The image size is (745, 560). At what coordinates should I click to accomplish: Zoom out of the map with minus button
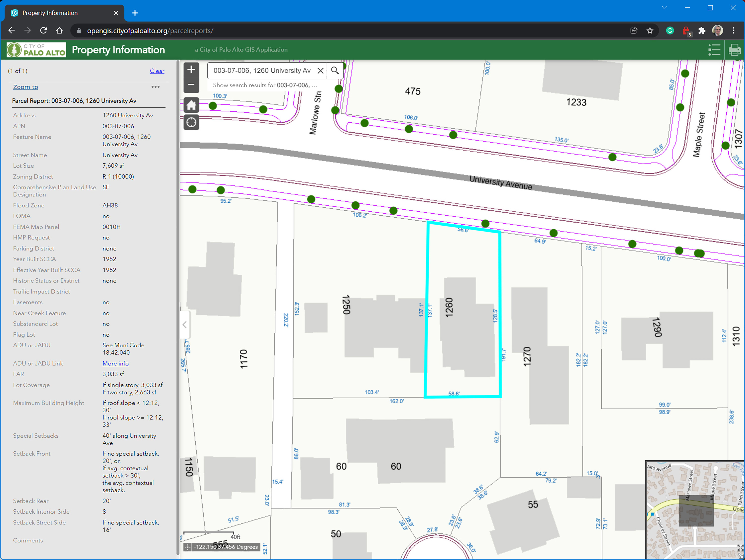tap(191, 84)
